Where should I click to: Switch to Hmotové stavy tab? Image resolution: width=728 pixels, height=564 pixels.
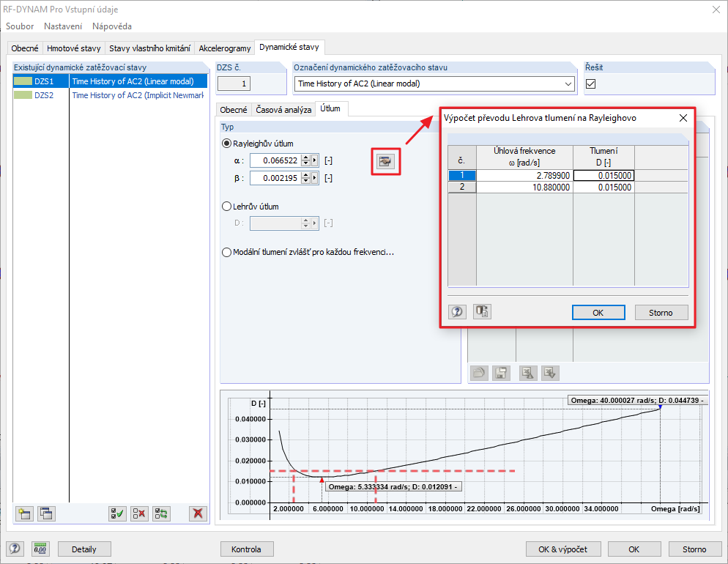[74, 48]
